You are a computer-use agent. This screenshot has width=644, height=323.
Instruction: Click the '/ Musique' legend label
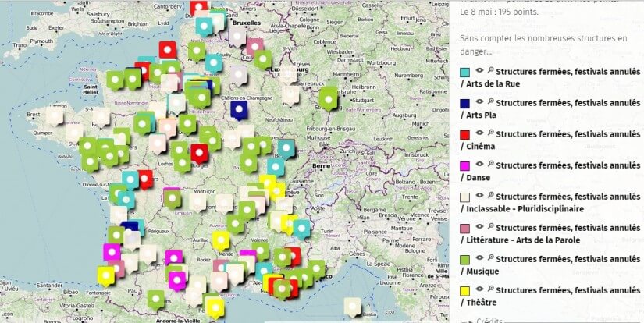[480, 272]
